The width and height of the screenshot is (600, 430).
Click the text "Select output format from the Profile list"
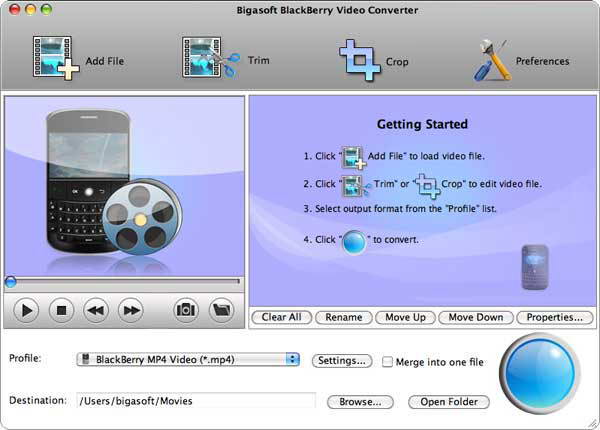click(x=405, y=209)
